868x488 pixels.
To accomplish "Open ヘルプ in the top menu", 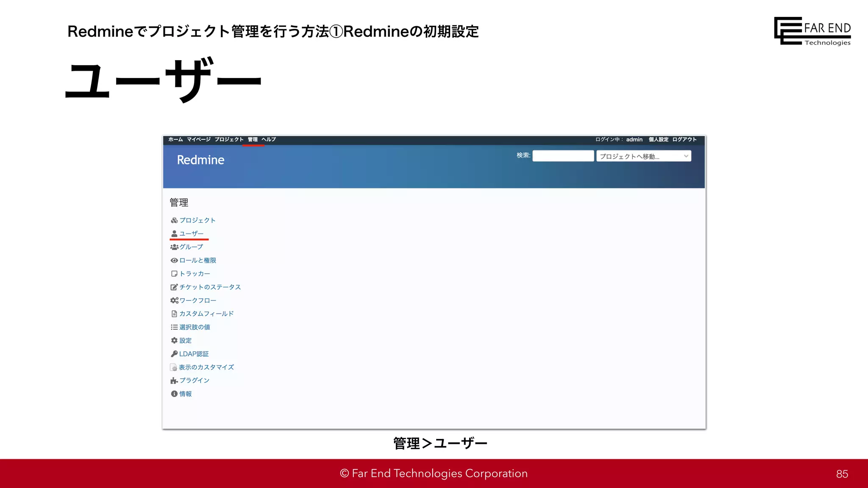I will 269,139.
